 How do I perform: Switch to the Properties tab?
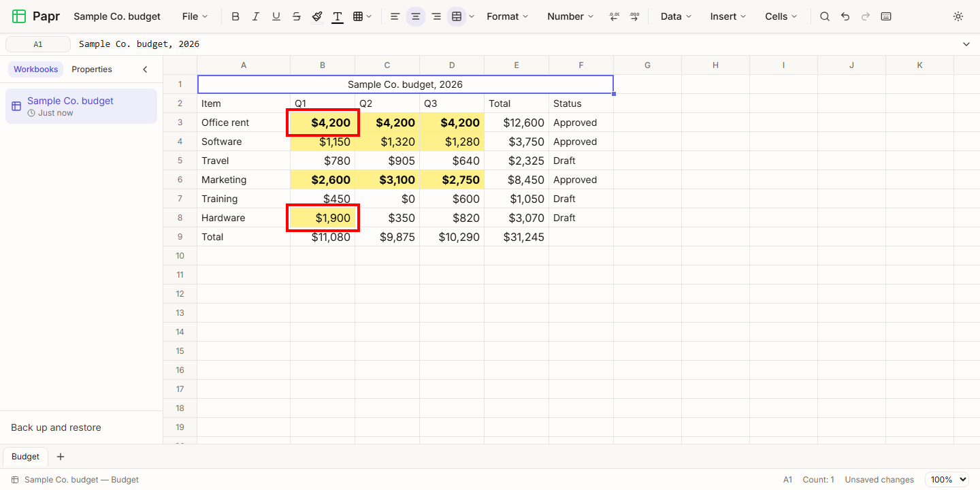click(92, 69)
